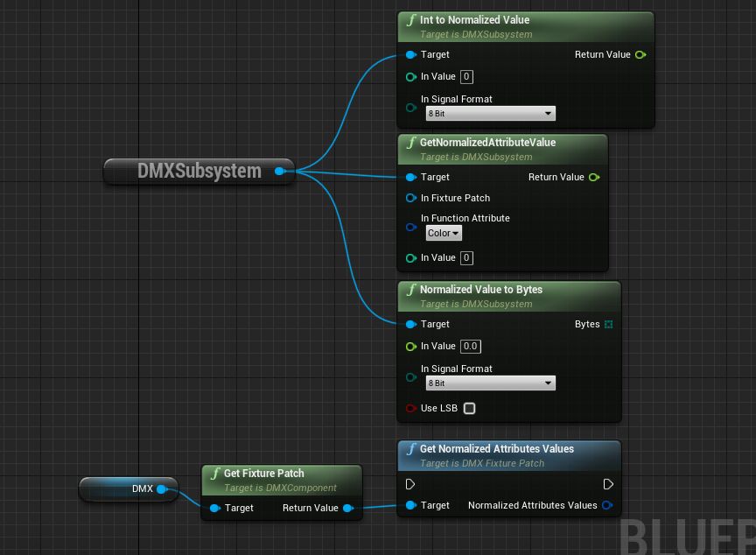The height and width of the screenshot is (555, 756).
Task: Click the function icon on Get Fixture Patch node
Action: [215, 474]
